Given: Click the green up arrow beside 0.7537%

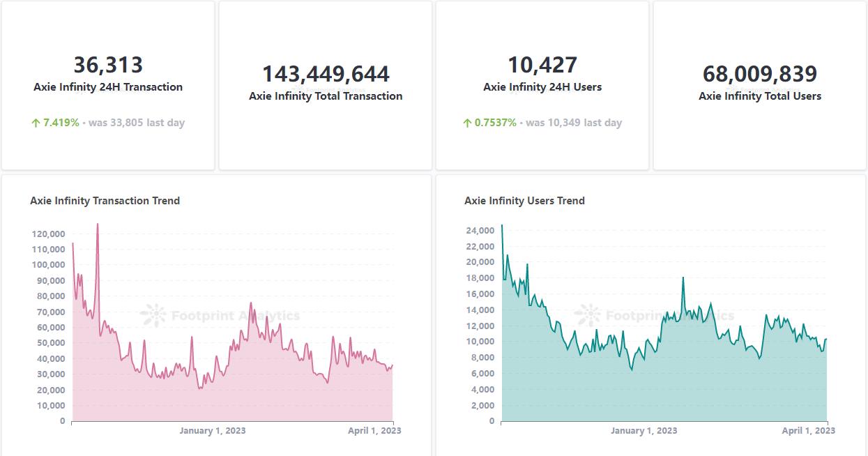Looking at the screenshot, I should point(467,123).
